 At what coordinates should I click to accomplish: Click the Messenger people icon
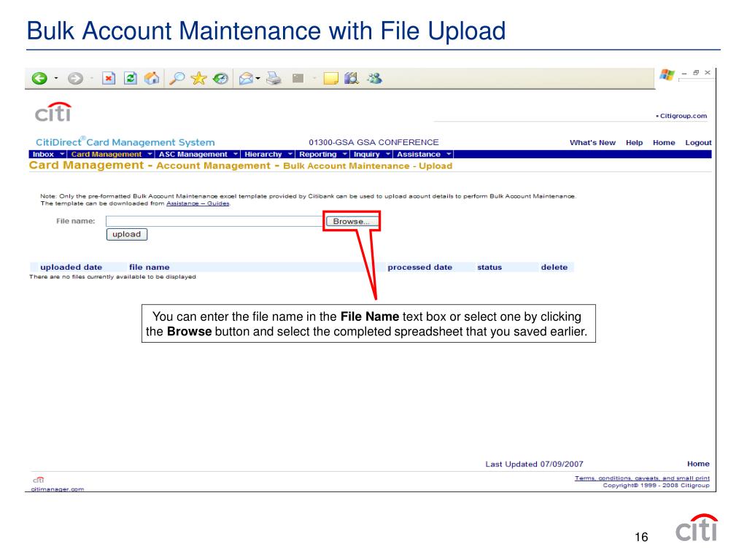(x=374, y=78)
